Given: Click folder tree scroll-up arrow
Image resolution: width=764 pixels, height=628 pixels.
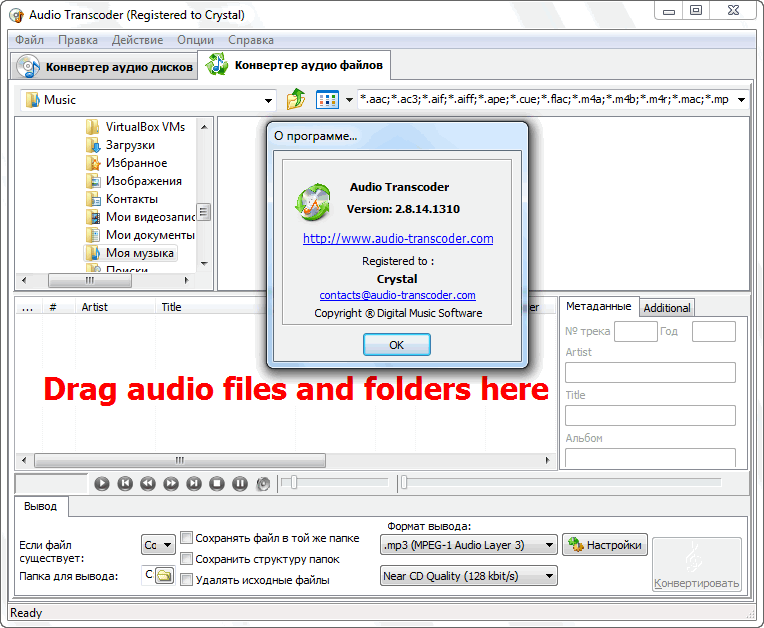Looking at the screenshot, I should tap(204, 127).
